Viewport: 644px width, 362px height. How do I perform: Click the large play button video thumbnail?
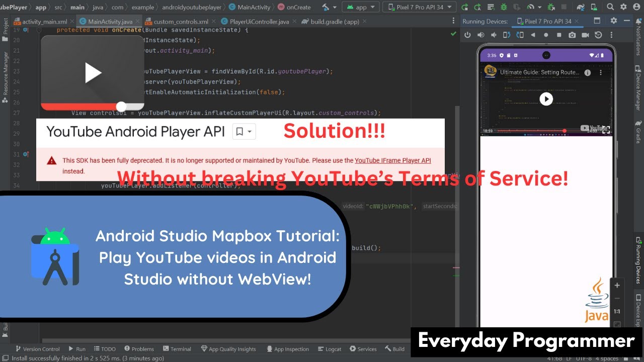(x=93, y=73)
